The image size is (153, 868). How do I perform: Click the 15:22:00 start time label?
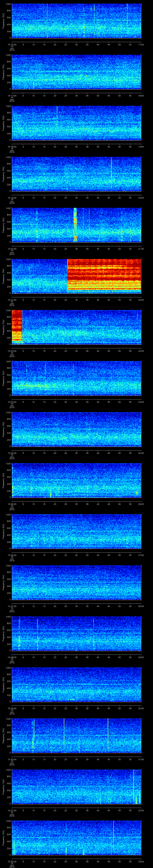[x=12, y=351]
